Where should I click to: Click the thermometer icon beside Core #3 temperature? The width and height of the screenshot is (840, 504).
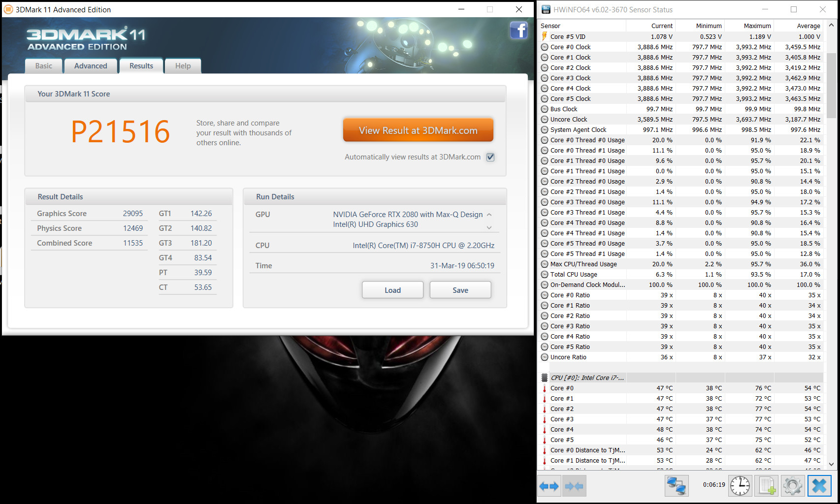pyautogui.click(x=545, y=419)
